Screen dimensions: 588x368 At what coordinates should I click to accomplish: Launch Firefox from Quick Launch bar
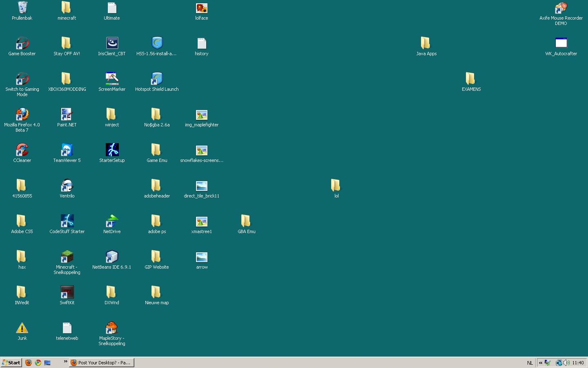click(x=29, y=363)
